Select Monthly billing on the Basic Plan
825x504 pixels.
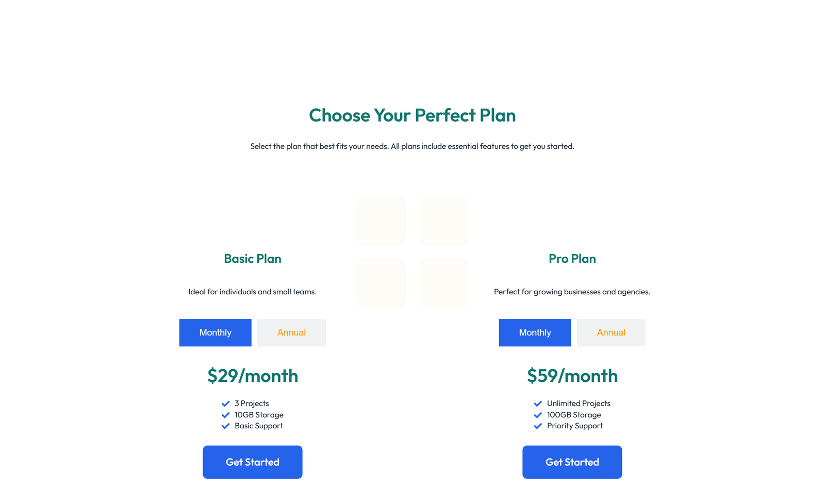215,332
